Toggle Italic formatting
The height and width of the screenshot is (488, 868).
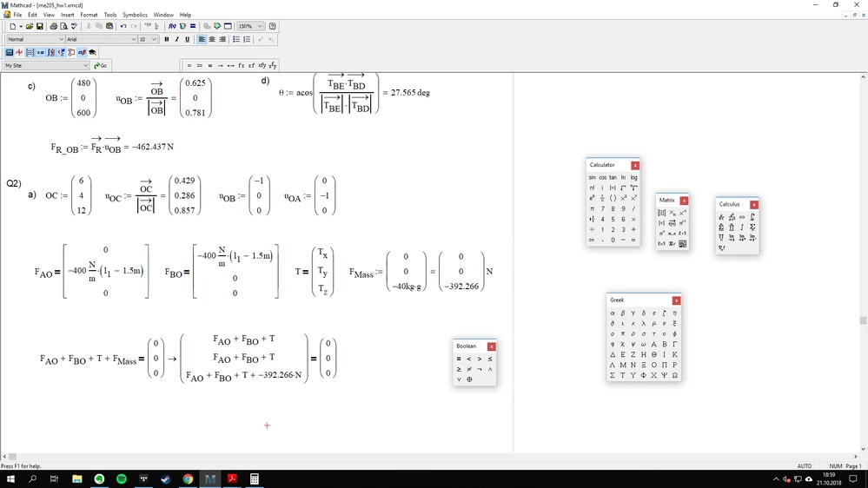[177, 39]
